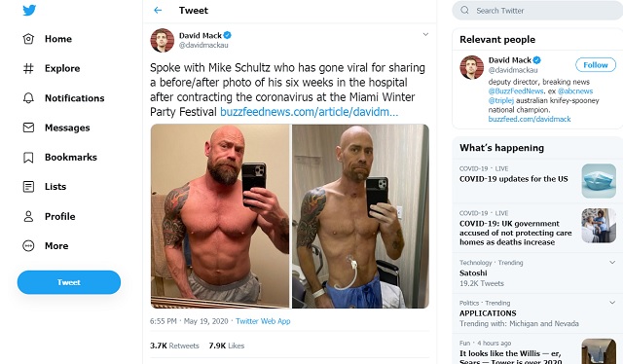Screen dimensions: 623x364
Task: Go to Profile in the sidebar
Action: pyautogui.click(x=49, y=217)
